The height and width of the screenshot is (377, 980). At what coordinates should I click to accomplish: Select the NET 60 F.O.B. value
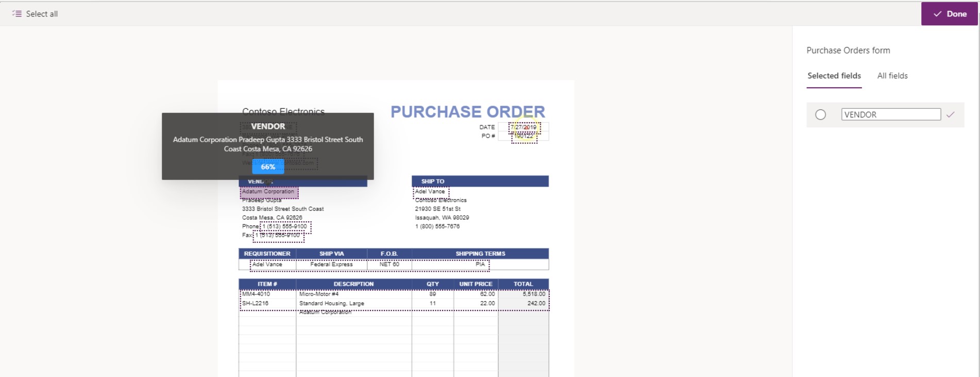point(389,265)
